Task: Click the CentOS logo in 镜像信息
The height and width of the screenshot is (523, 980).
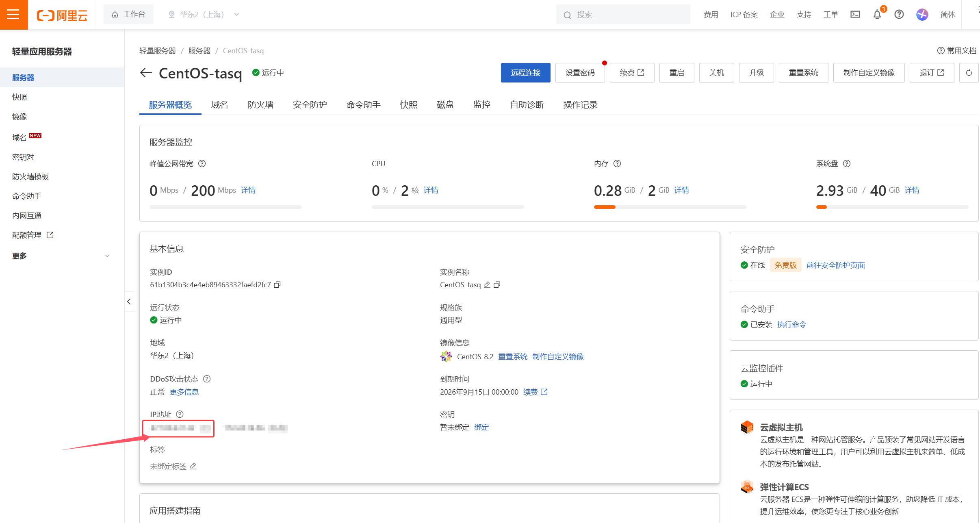Action: tap(446, 356)
